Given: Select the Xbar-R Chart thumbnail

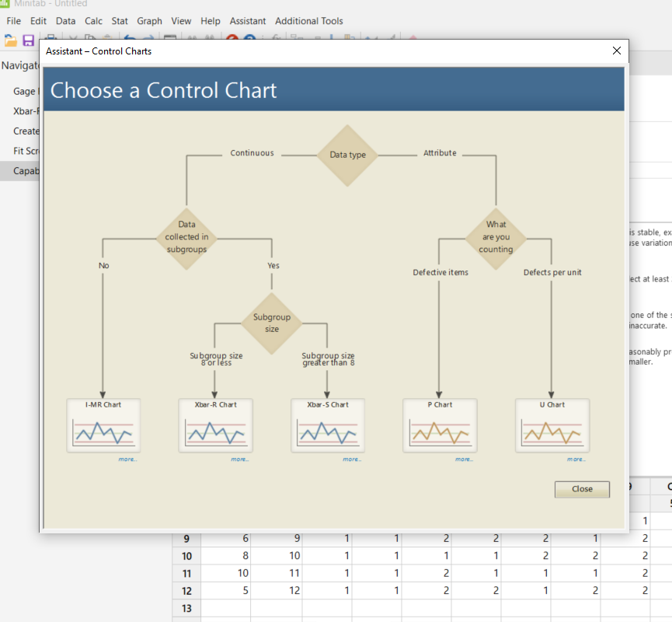Looking at the screenshot, I should 215,426.
